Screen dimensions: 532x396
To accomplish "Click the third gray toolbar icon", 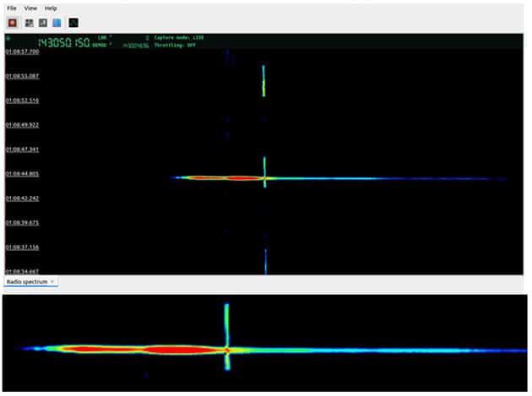I will click(x=42, y=23).
